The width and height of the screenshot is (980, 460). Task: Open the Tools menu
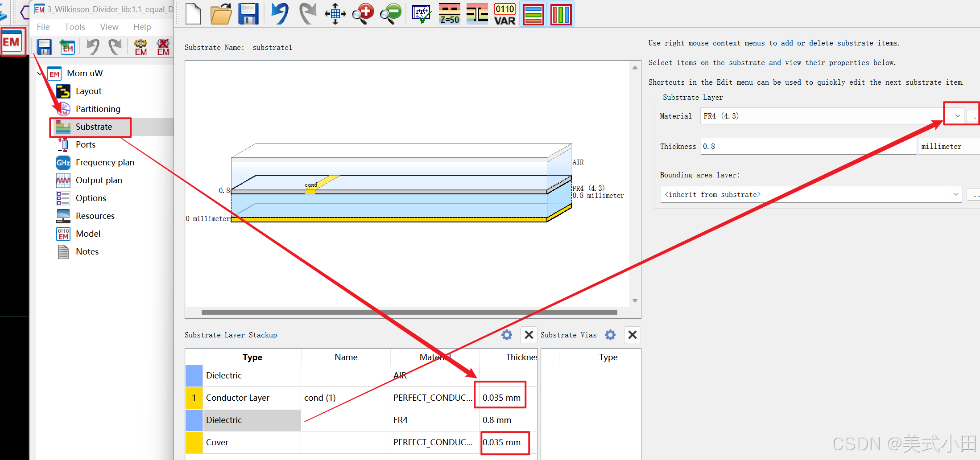(x=74, y=27)
